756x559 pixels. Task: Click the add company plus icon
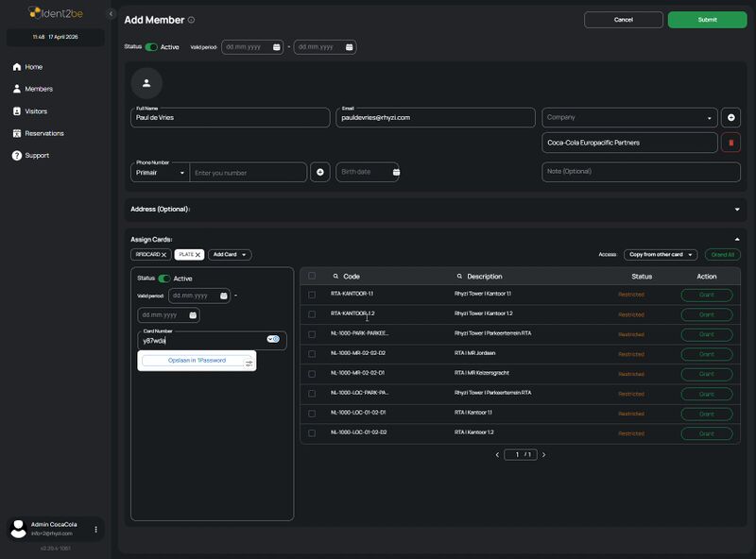click(x=730, y=117)
